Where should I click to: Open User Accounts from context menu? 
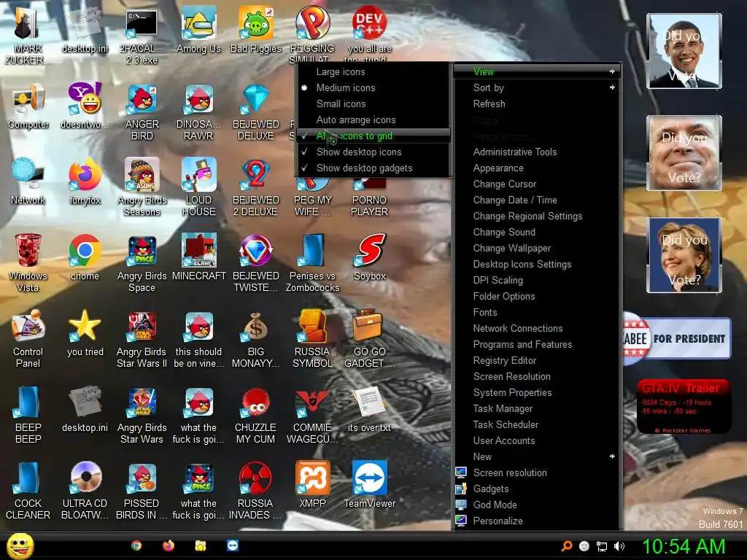536,441
